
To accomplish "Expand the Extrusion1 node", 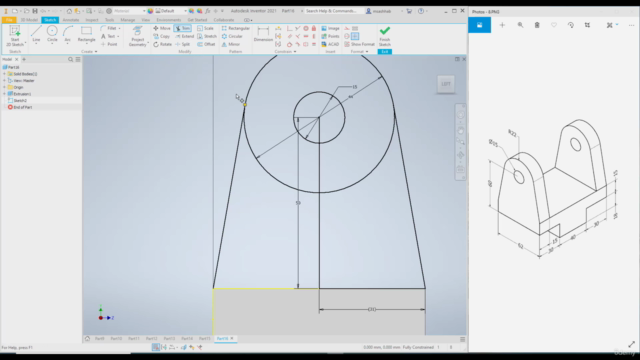I will pos(4,93).
